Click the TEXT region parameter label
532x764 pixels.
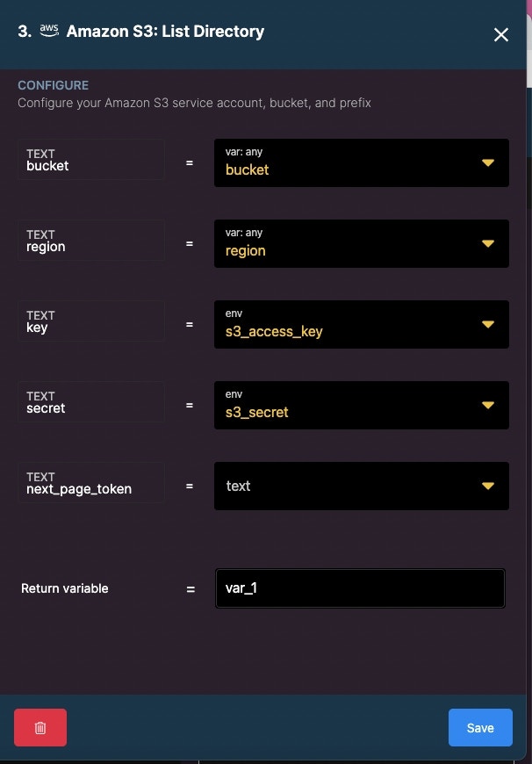coord(91,241)
